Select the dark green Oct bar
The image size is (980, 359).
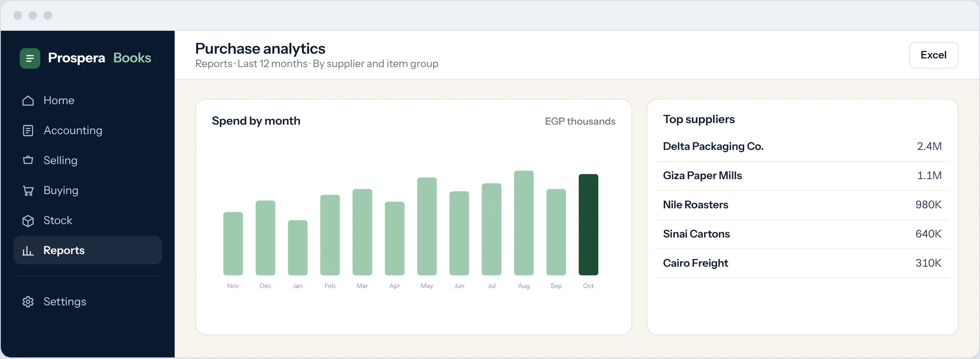tap(588, 225)
